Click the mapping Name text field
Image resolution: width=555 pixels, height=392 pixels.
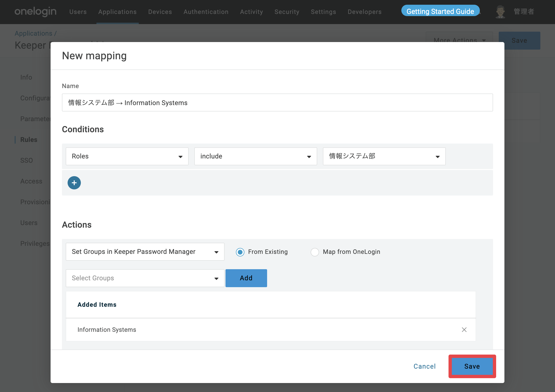[277, 103]
